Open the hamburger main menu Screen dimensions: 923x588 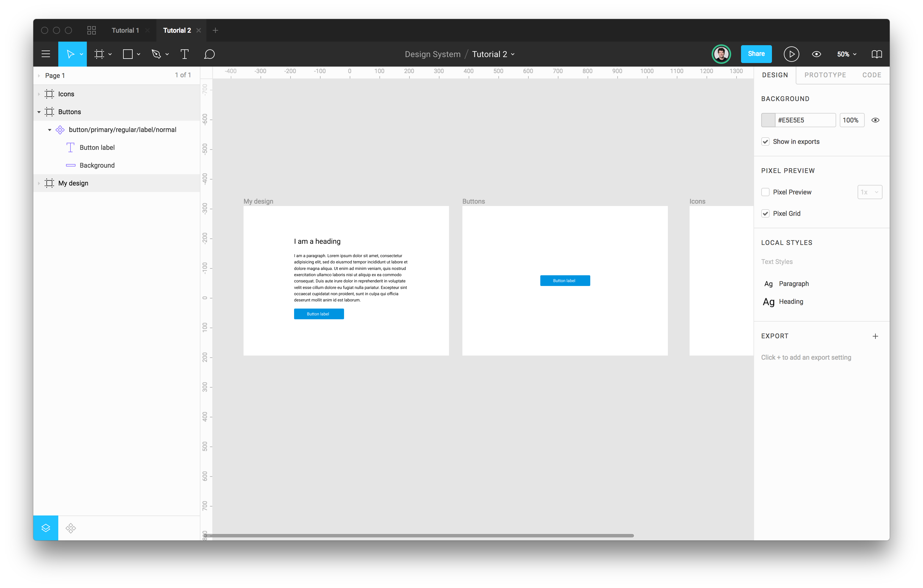[x=45, y=54]
